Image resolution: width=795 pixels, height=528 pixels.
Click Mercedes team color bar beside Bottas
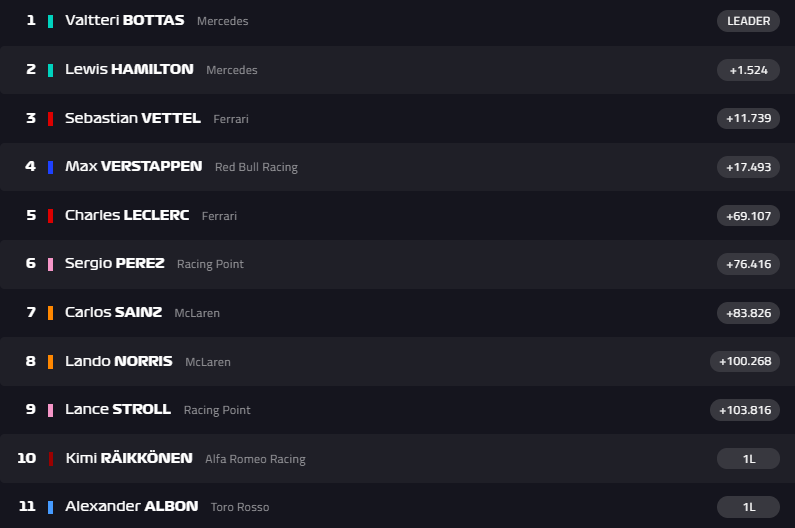click(x=50, y=21)
